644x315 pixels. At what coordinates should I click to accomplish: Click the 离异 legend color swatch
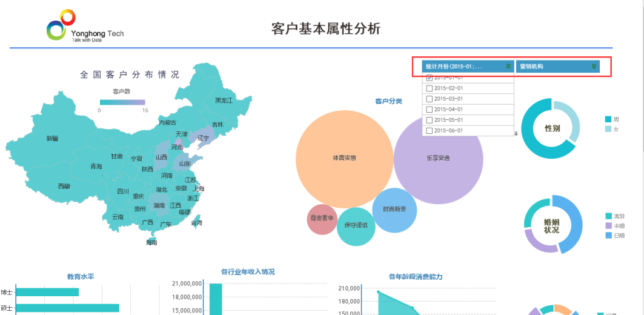coord(609,216)
